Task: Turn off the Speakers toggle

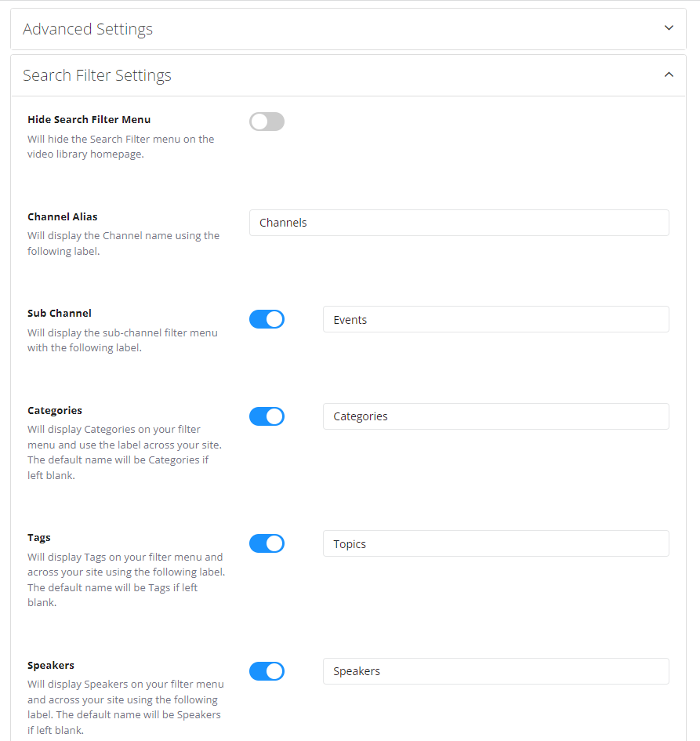Action: tap(267, 671)
